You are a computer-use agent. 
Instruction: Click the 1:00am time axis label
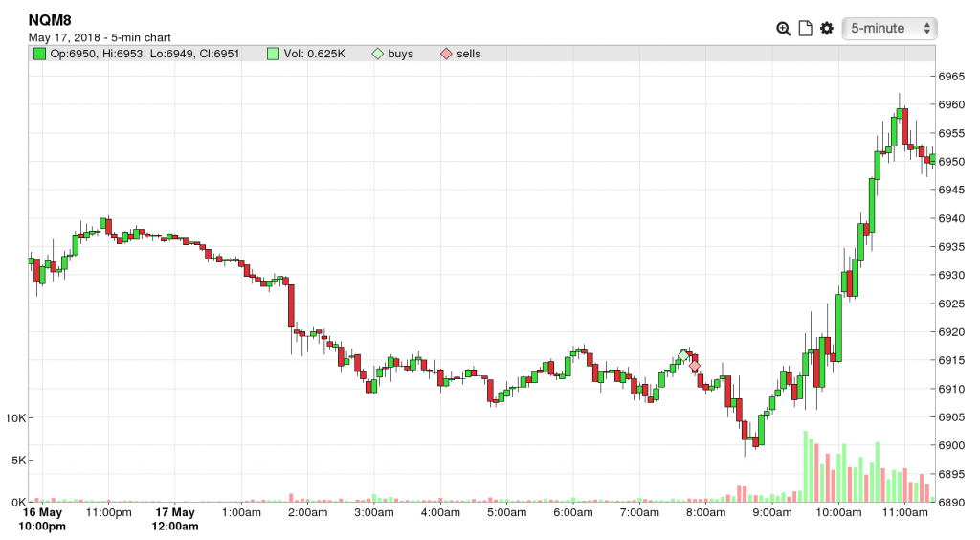pos(241,512)
